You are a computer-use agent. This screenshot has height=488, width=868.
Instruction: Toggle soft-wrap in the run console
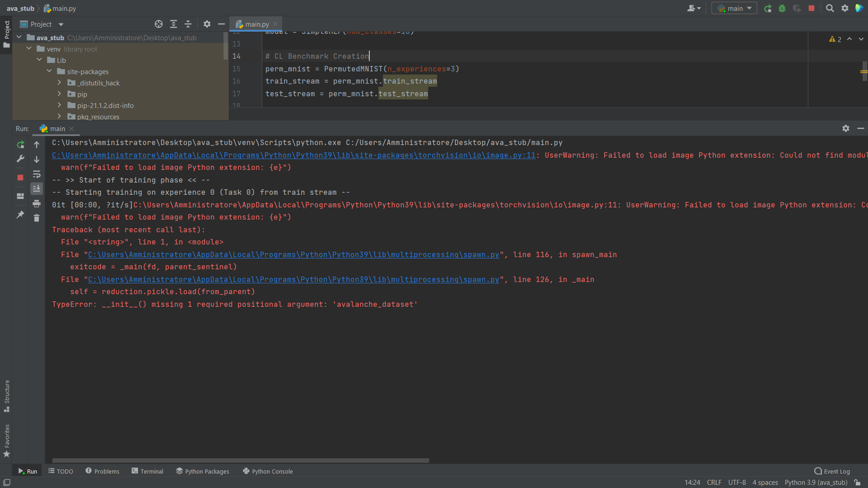coord(37,174)
